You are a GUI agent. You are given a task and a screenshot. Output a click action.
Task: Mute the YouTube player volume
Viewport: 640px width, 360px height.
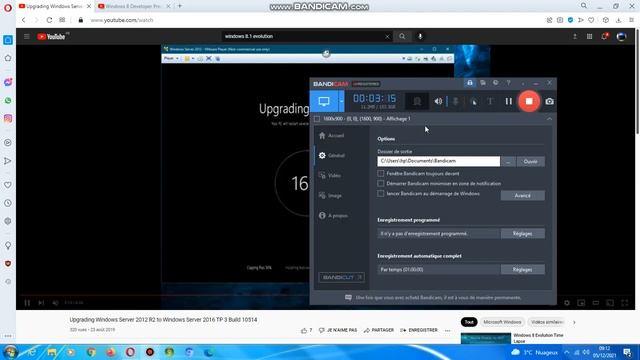pos(56,303)
